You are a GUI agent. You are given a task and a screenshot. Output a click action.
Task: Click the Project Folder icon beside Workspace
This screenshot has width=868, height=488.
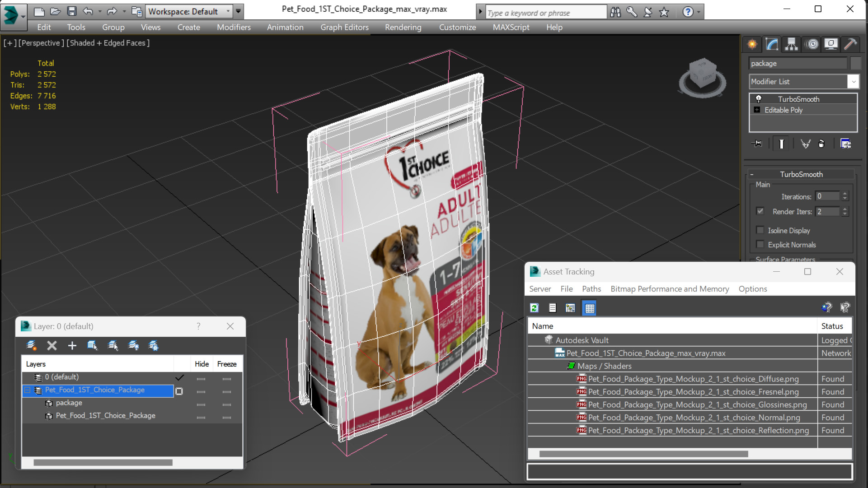click(x=136, y=11)
